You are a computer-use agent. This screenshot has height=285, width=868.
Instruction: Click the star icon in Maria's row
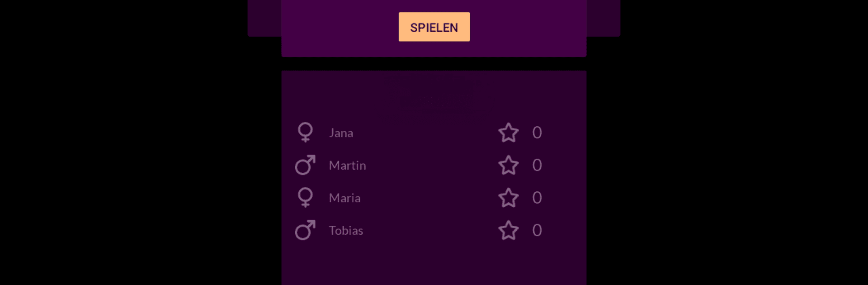tap(509, 198)
